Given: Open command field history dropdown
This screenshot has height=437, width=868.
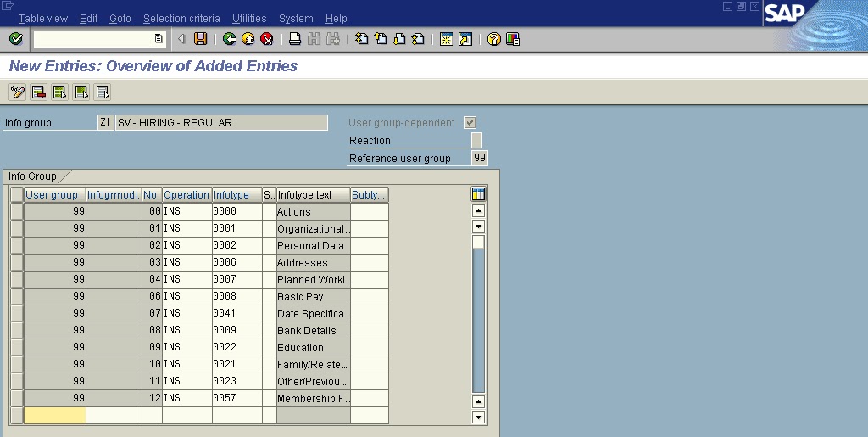Looking at the screenshot, I should [x=159, y=39].
